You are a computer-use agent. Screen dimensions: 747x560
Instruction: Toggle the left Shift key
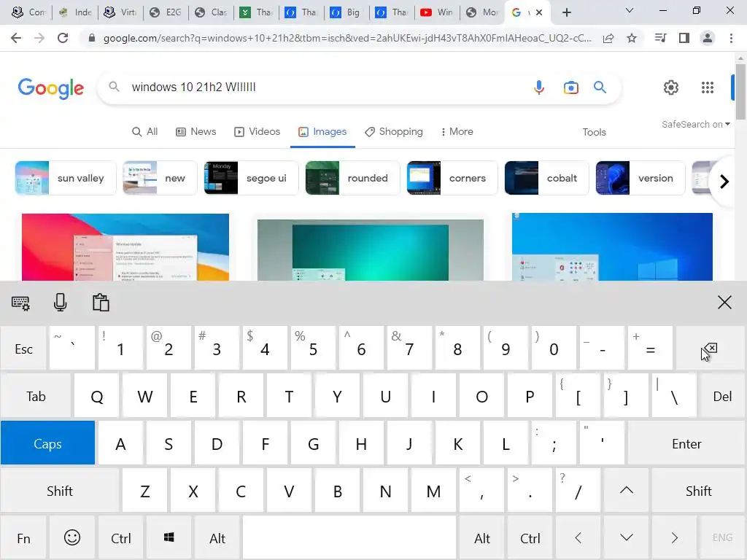60,491
